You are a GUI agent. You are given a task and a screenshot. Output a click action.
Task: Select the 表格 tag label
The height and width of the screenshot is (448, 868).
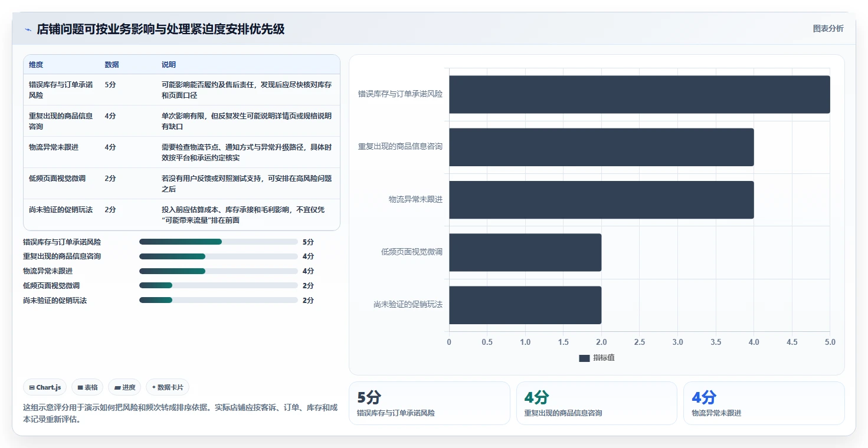click(x=91, y=388)
